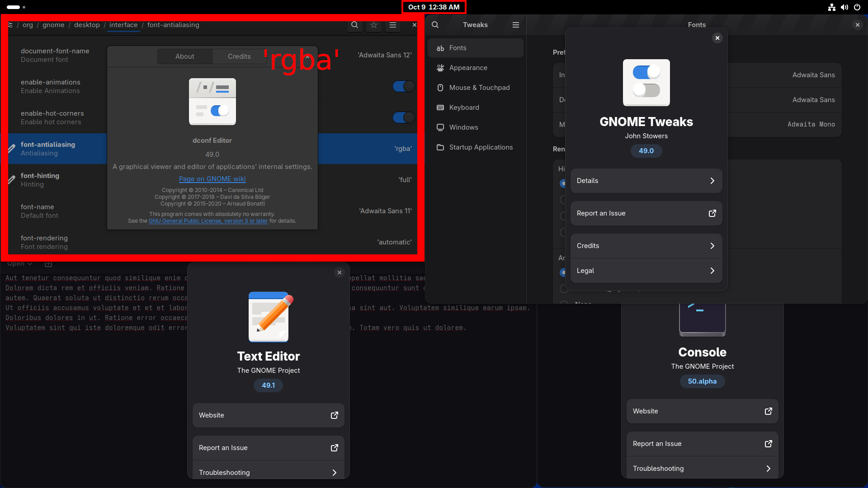
Task: Open the Tweaks hamburger menu
Action: tap(515, 25)
